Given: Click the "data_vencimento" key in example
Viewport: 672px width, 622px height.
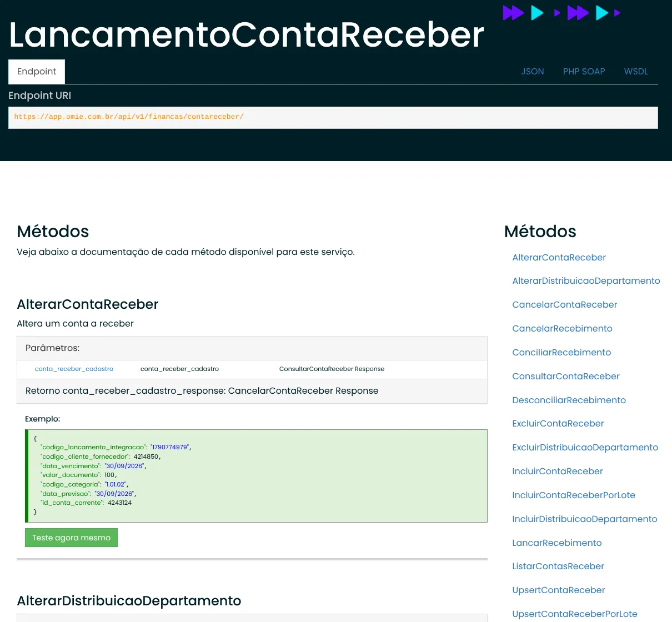Looking at the screenshot, I should (x=71, y=466).
